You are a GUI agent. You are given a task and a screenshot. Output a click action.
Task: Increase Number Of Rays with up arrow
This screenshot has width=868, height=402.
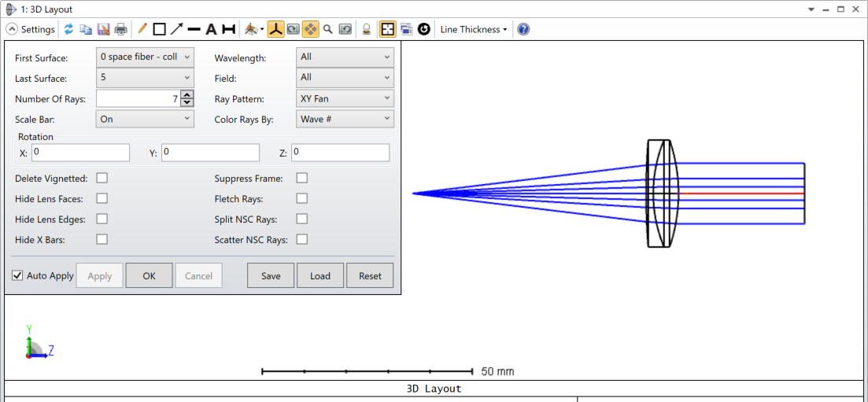(x=187, y=94)
